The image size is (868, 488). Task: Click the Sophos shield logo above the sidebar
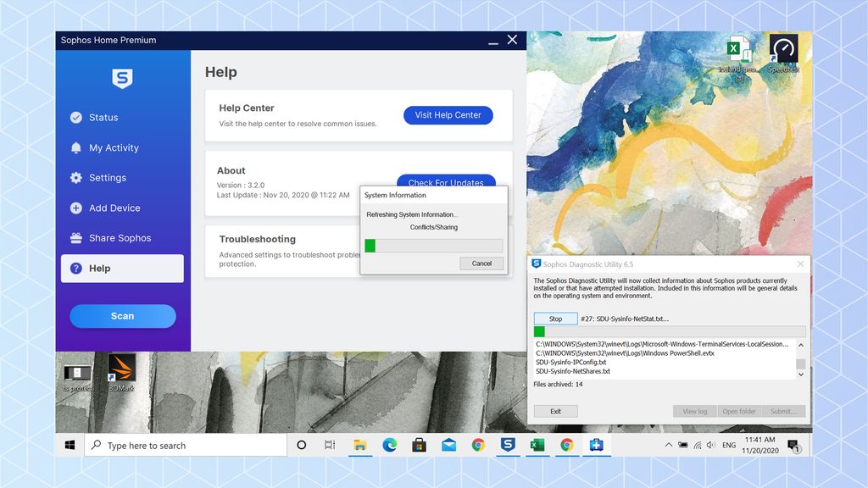click(123, 79)
